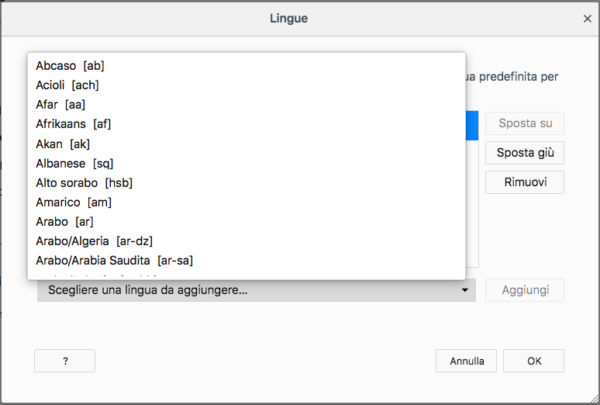Open help with the question mark button

tap(64, 361)
